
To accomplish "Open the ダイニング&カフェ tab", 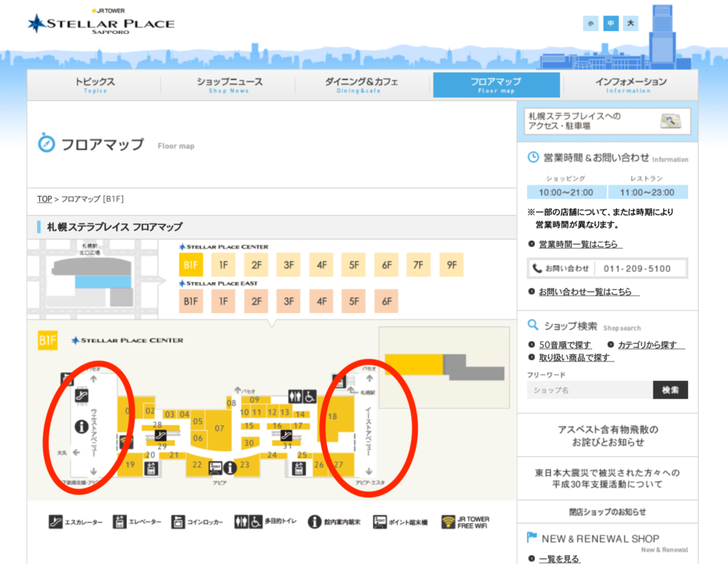I will pos(361,85).
